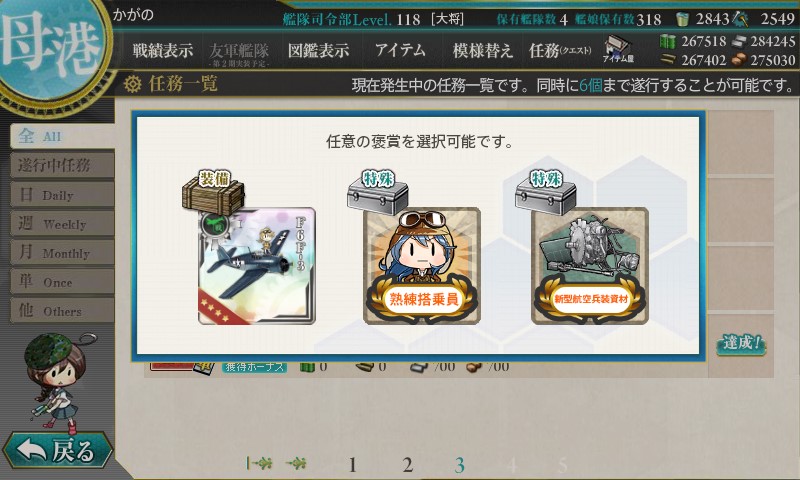Click the gear icon beside 任務一覧

132,84
